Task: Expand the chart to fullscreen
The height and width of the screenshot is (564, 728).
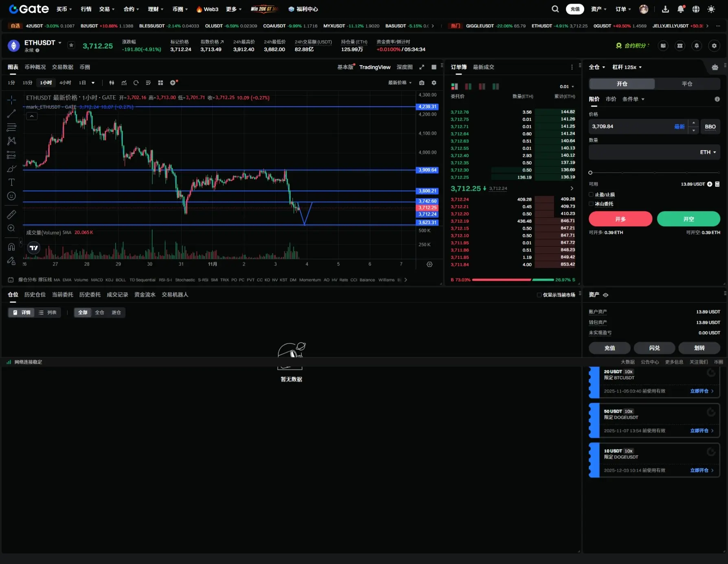Action: 422,67
